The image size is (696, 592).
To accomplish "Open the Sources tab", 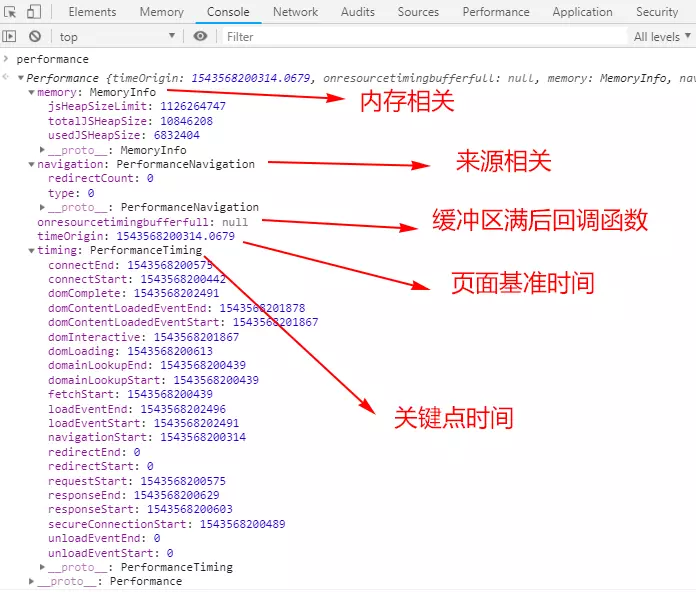I will pyautogui.click(x=418, y=12).
